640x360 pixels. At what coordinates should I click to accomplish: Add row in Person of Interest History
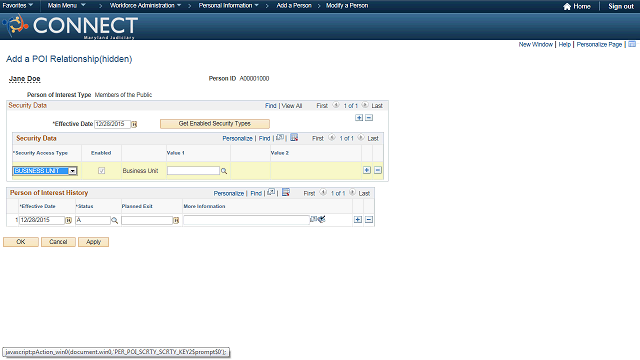click(358, 220)
